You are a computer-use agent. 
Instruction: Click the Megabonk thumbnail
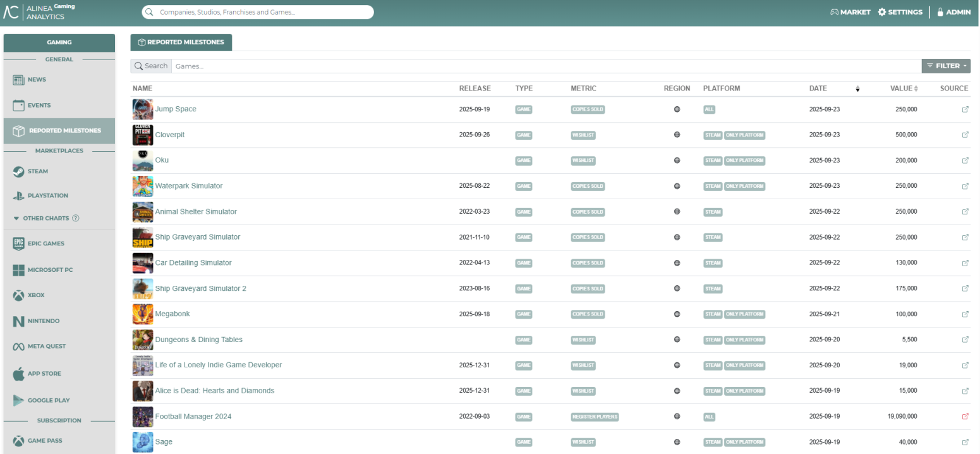coord(143,314)
